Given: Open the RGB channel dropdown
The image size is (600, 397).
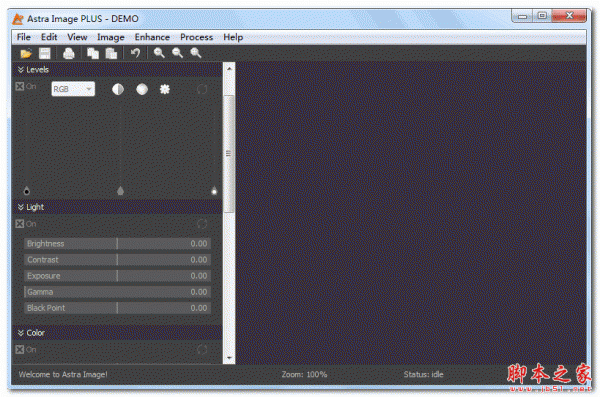Looking at the screenshot, I should (73, 89).
